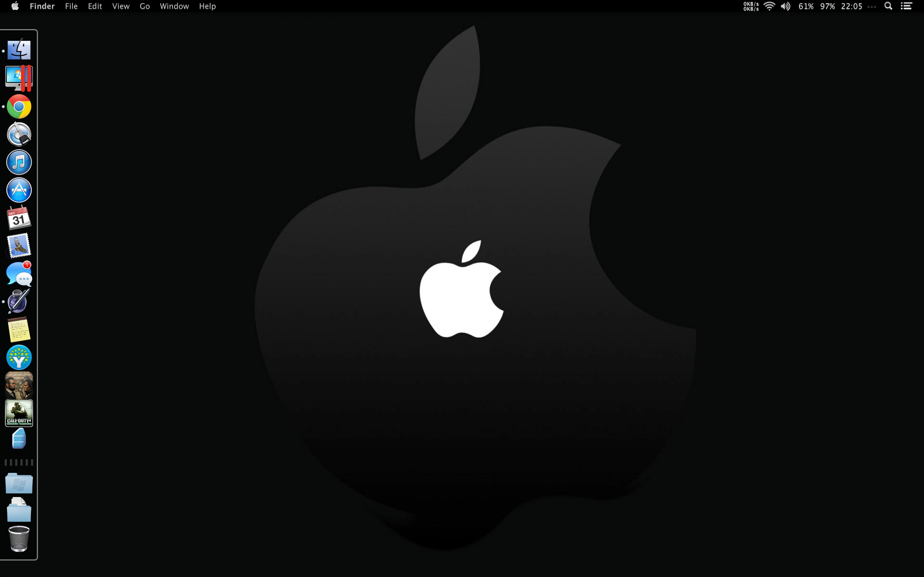Open Messages with unread badge
The height and width of the screenshot is (577, 924).
pyautogui.click(x=19, y=274)
